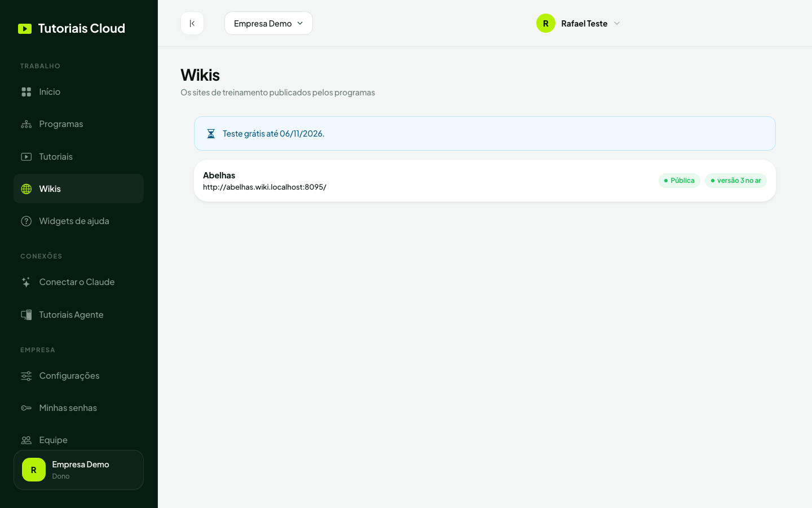This screenshot has width=812, height=508.
Task: Collapse the sidebar with the arrow button
Action: click(192, 23)
